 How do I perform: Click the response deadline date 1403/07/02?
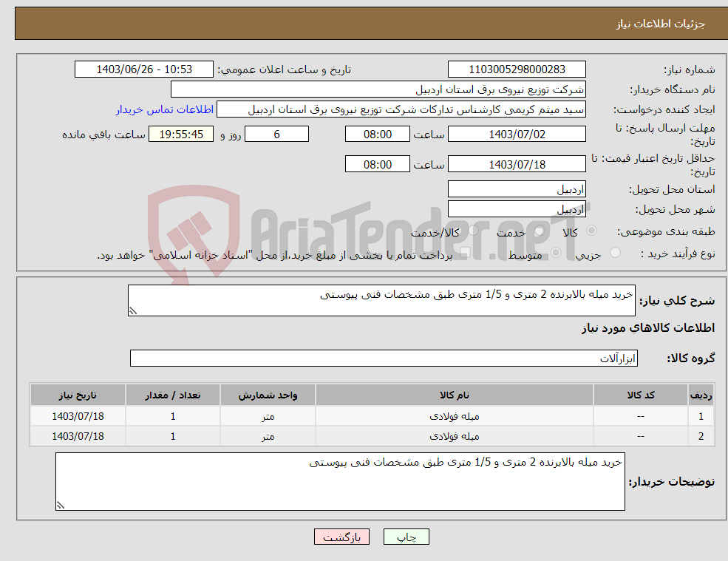click(x=517, y=135)
